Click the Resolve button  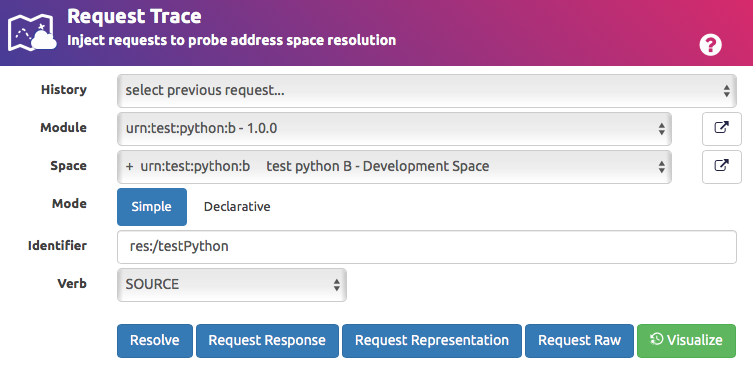click(155, 341)
